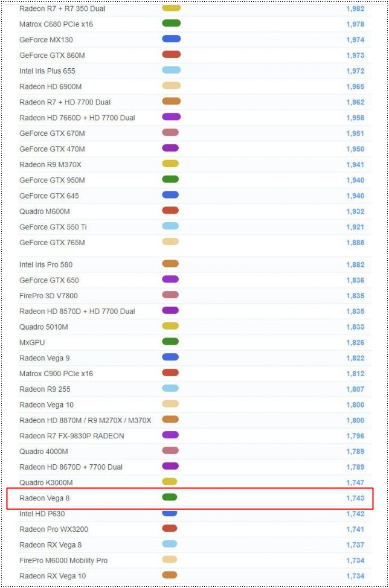
Task: Select the Quadro K3000M entry
Action: pyautogui.click(x=46, y=483)
